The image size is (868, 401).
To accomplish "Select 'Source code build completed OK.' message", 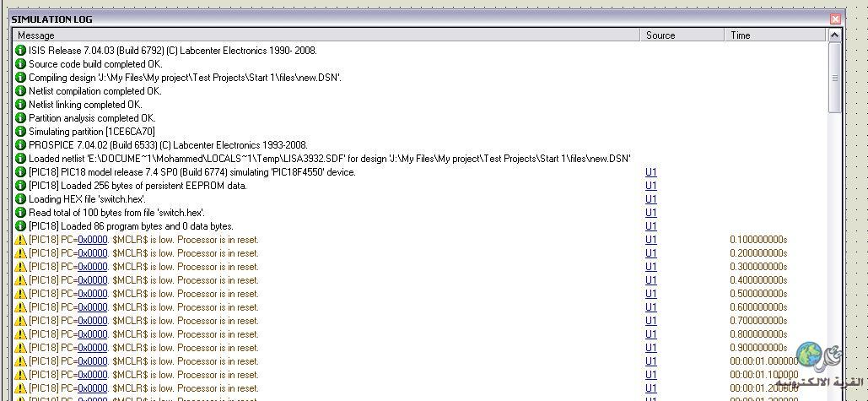I will click(95, 63).
